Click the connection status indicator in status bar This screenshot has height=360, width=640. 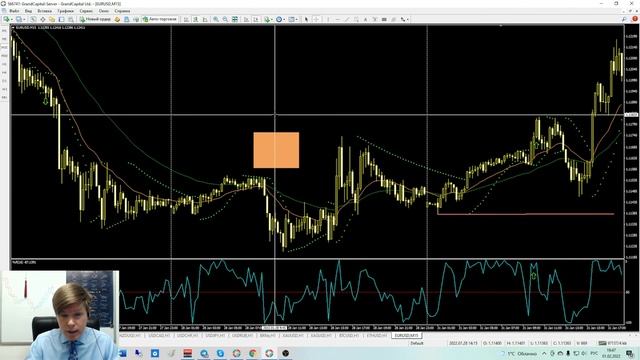tap(612, 343)
